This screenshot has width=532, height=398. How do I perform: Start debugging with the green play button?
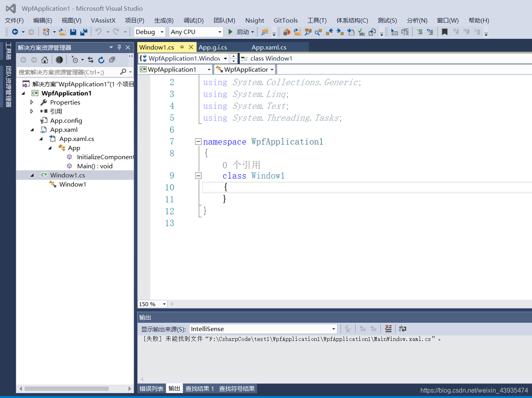(x=230, y=32)
